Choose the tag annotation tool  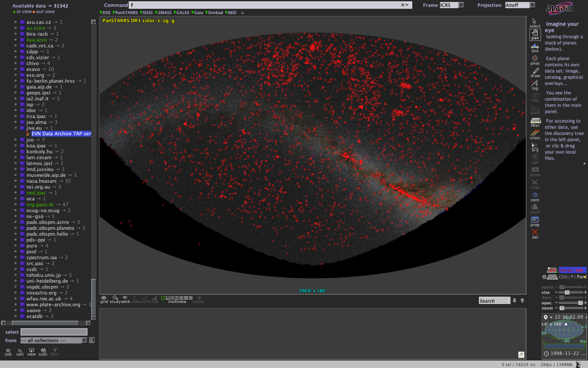534,85
